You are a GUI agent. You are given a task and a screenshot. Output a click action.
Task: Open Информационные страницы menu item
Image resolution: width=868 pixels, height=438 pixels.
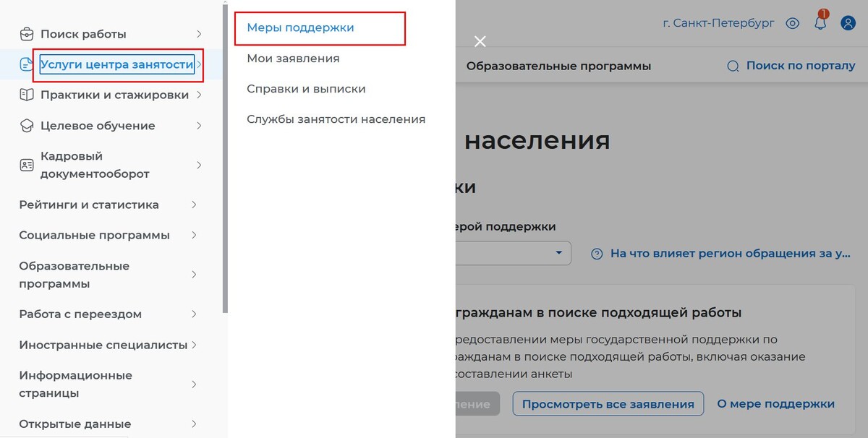coord(75,384)
